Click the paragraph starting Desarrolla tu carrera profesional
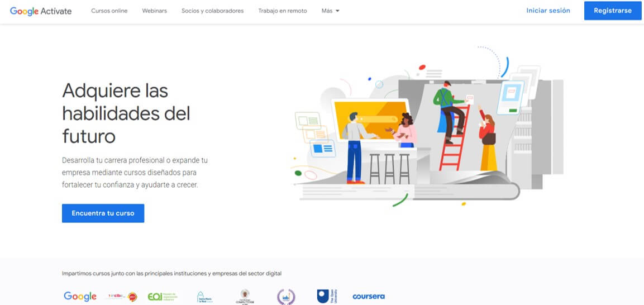 coord(135,173)
